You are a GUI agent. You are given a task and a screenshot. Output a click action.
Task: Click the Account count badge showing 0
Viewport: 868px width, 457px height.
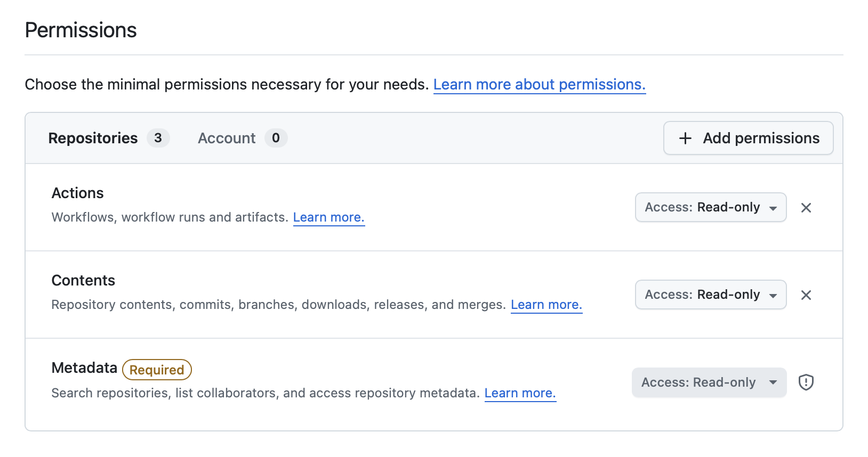pos(276,138)
